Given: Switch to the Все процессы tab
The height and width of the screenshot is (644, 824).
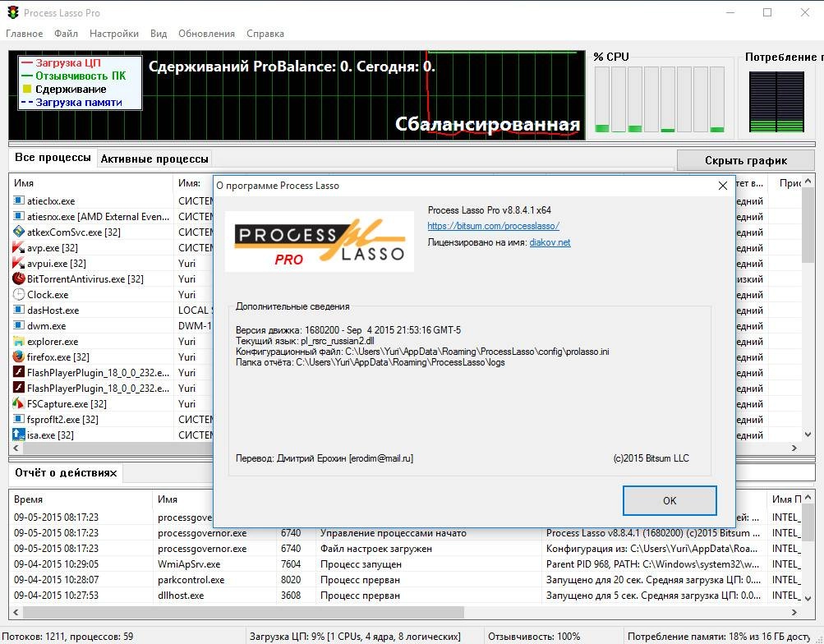Looking at the screenshot, I should click(x=53, y=158).
